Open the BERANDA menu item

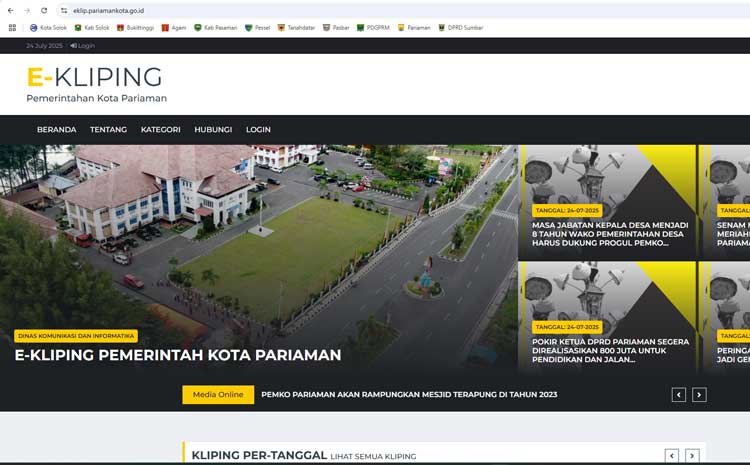56,130
